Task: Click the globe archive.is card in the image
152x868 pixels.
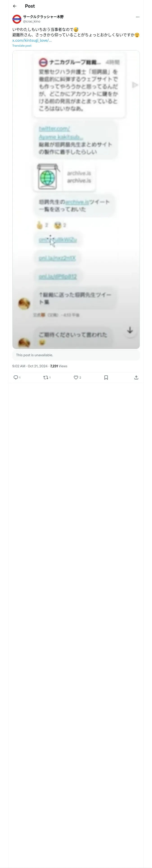Action: 64,177
